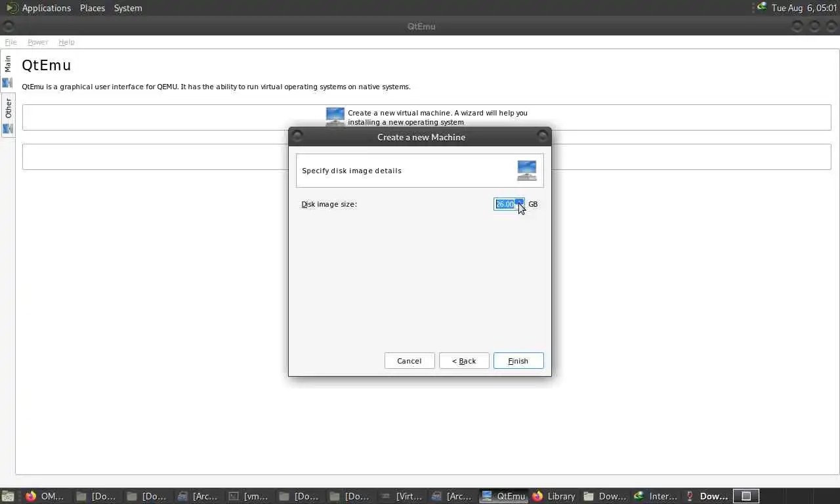
Task: Open the Power menu in QtEmu
Action: tap(37, 42)
